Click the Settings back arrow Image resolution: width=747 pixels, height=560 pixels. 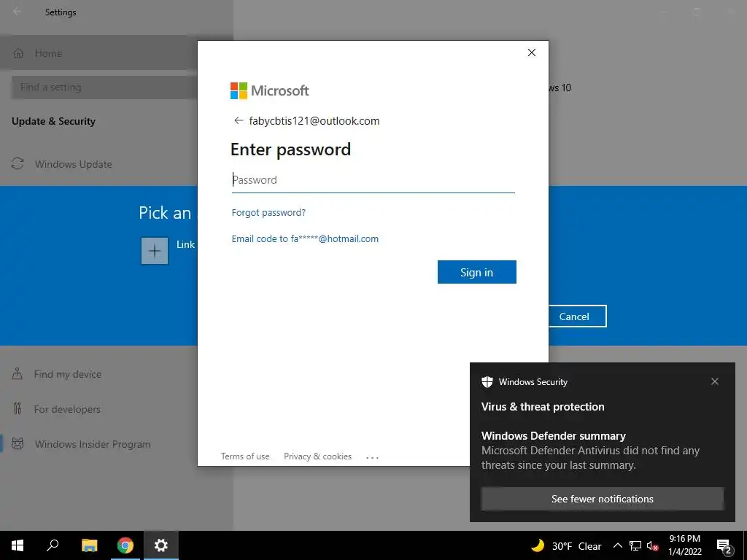coord(18,12)
